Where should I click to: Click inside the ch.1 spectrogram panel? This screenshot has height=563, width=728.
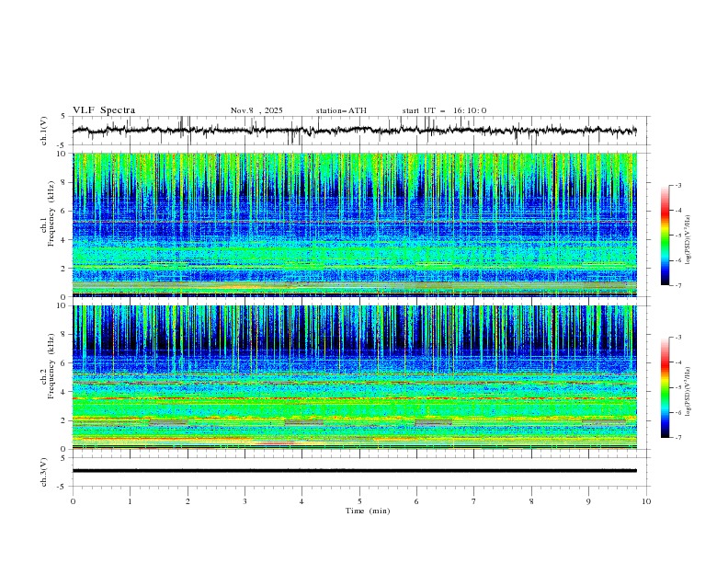(354, 224)
